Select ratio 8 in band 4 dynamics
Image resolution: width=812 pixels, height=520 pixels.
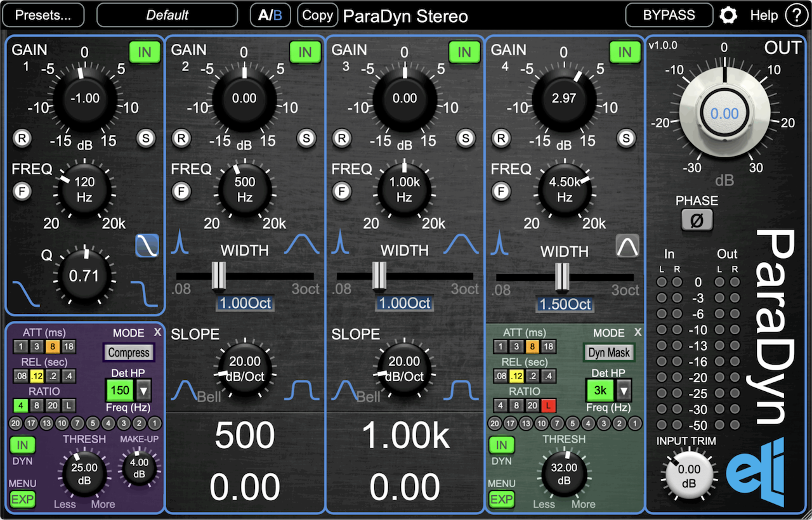(516, 406)
